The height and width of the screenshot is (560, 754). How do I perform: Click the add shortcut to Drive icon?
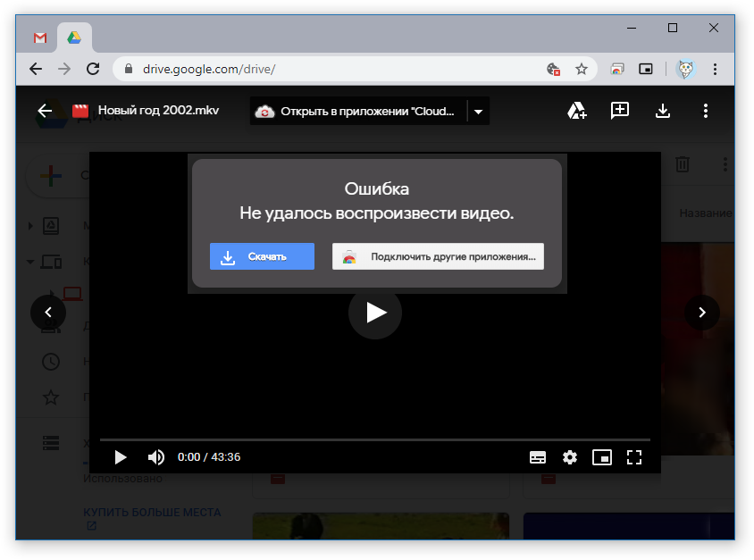click(577, 111)
